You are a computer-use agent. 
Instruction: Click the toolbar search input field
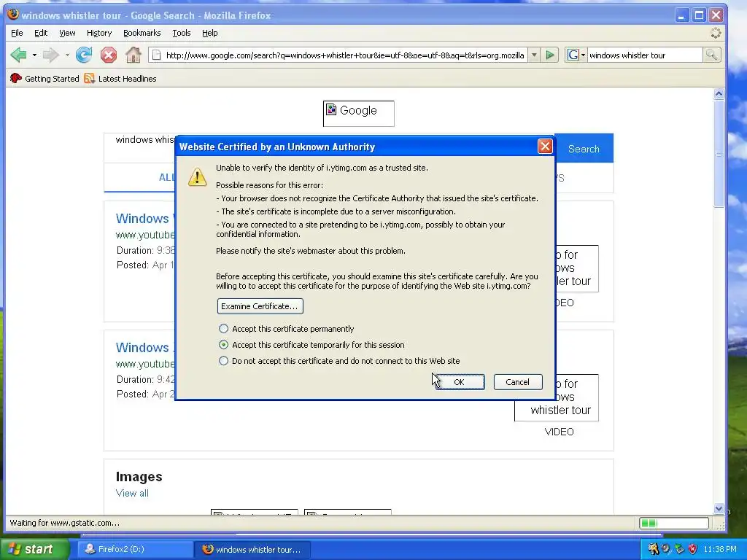tap(645, 55)
